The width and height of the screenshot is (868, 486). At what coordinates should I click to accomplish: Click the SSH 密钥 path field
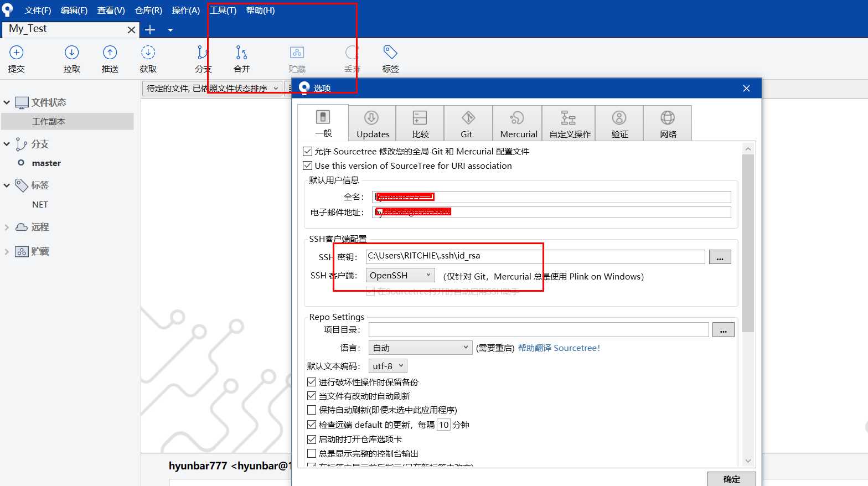click(x=535, y=256)
